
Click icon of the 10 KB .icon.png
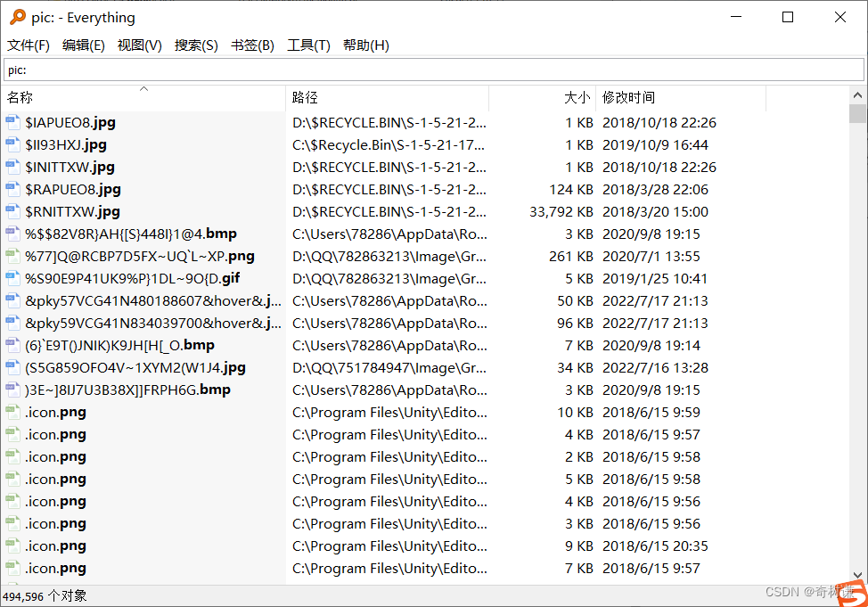tap(12, 412)
